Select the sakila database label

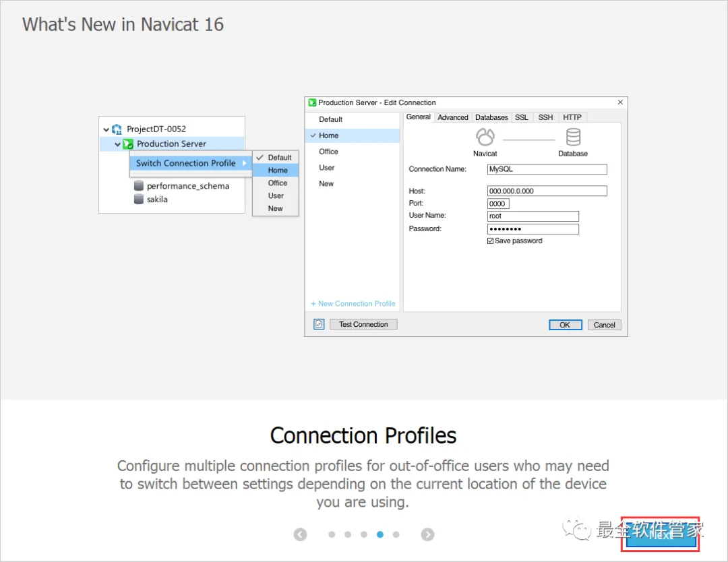[x=157, y=199]
